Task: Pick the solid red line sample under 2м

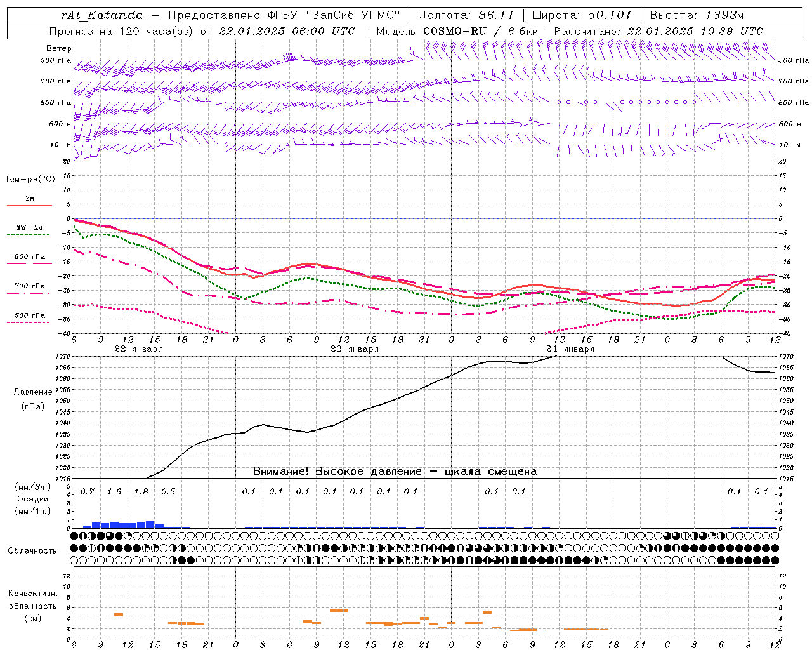Action: coord(29,206)
